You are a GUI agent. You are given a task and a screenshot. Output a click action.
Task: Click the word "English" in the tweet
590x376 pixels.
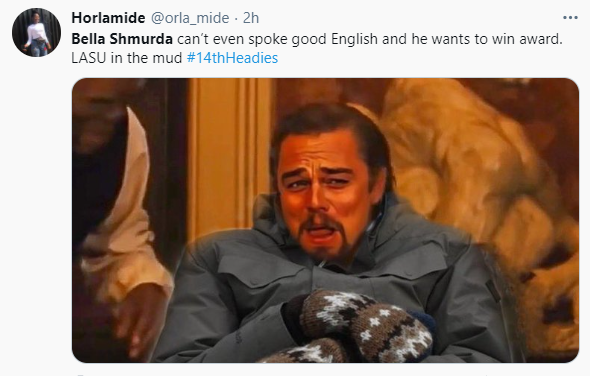(x=354, y=39)
